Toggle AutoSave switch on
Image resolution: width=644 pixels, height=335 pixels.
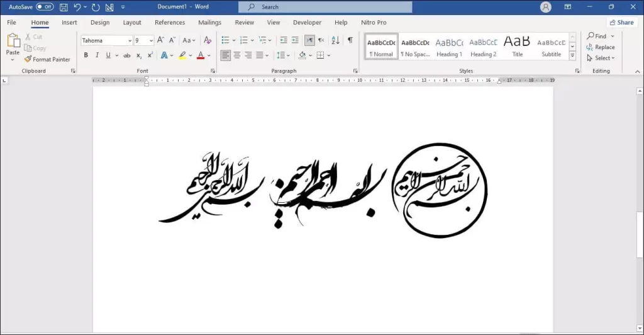coord(45,6)
